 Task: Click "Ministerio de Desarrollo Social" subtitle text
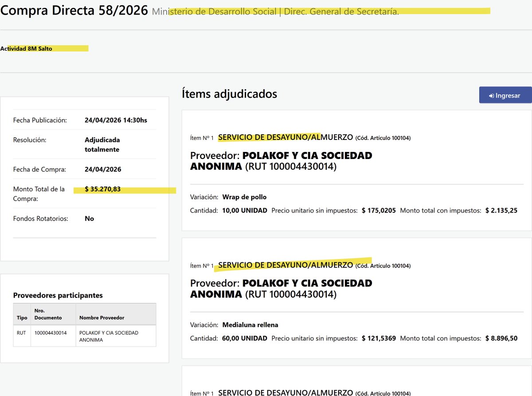(x=214, y=12)
